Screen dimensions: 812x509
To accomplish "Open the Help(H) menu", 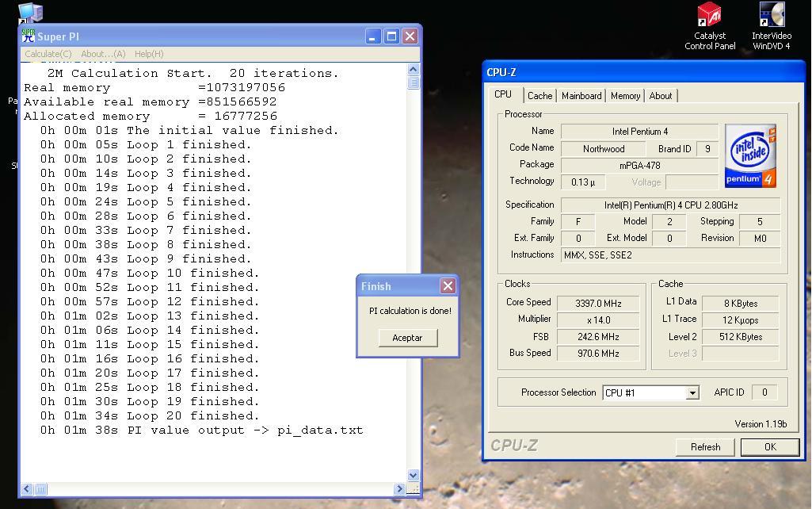I will click(x=149, y=54).
